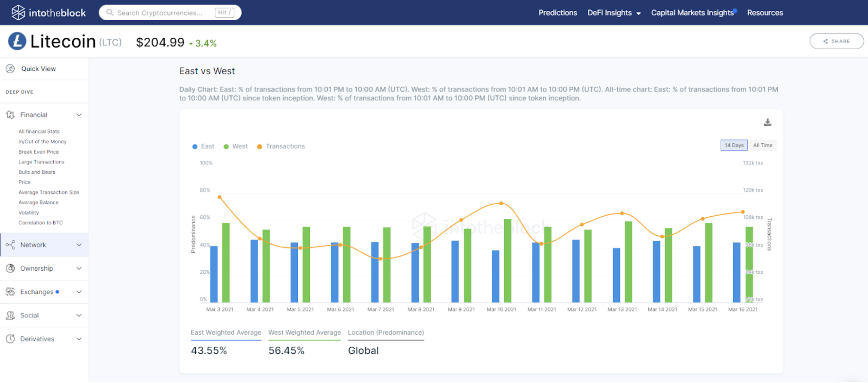The height and width of the screenshot is (383, 868).
Task: Click the Financial section icon
Action: click(x=10, y=115)
